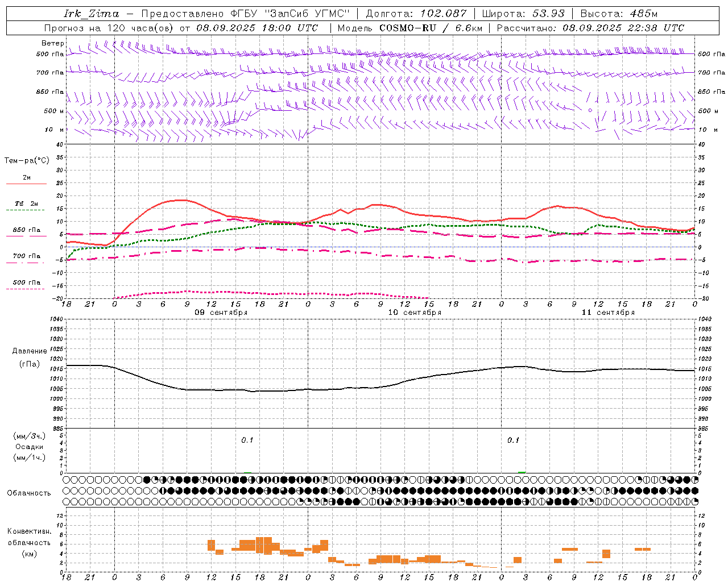Click the "700 гПа" entry in temperature legend

pos(27,256)
